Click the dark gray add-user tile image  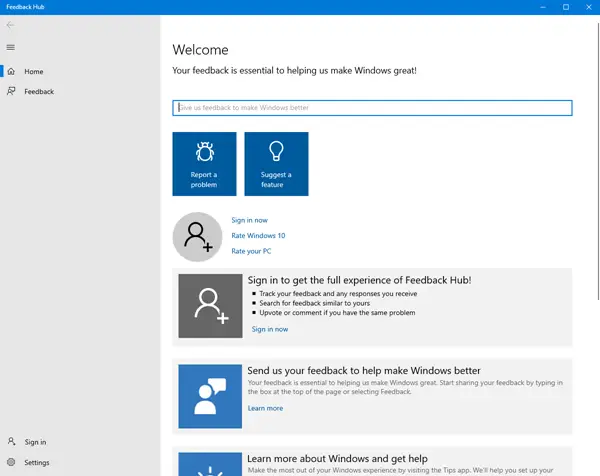coord(210,306)
